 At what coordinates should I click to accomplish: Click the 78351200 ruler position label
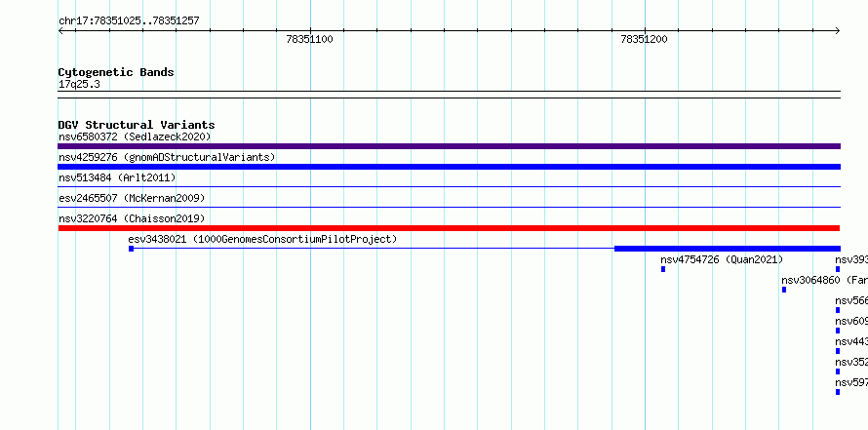644,39
